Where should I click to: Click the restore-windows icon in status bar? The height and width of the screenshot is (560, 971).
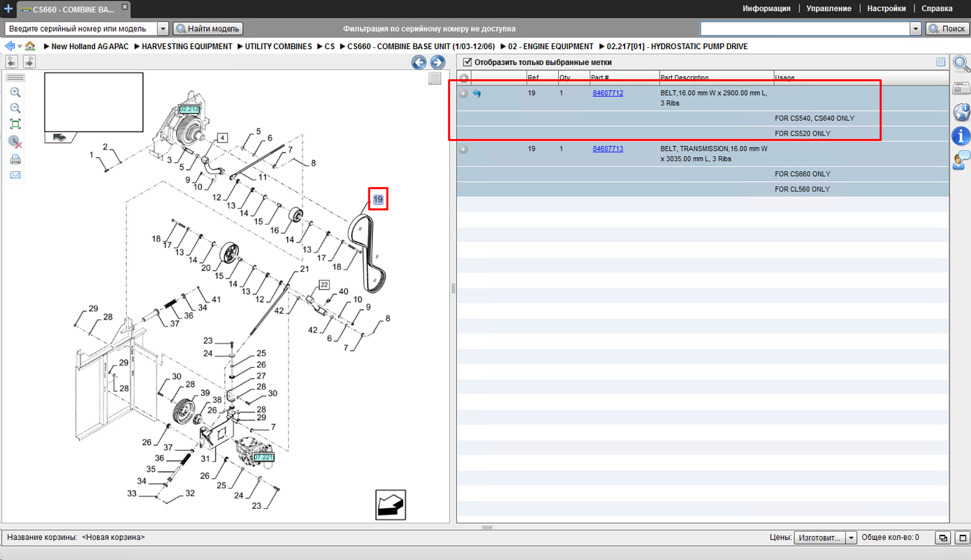pyautogui.click(x=943, y=537)
